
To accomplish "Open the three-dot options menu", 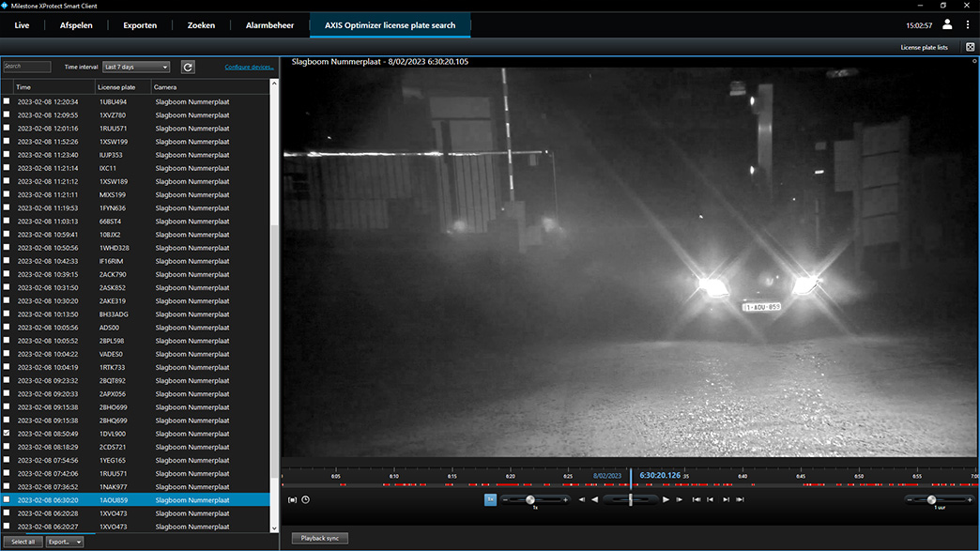I will coord(968,25).
